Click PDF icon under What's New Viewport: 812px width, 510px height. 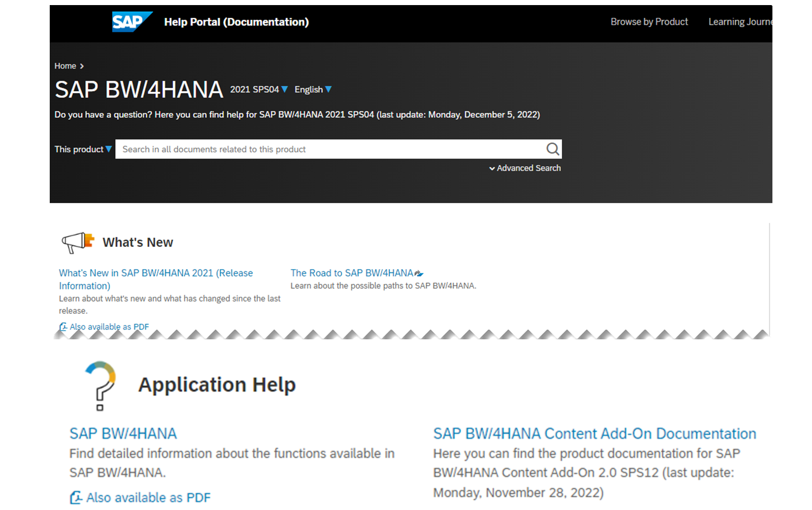coord(63,327)
